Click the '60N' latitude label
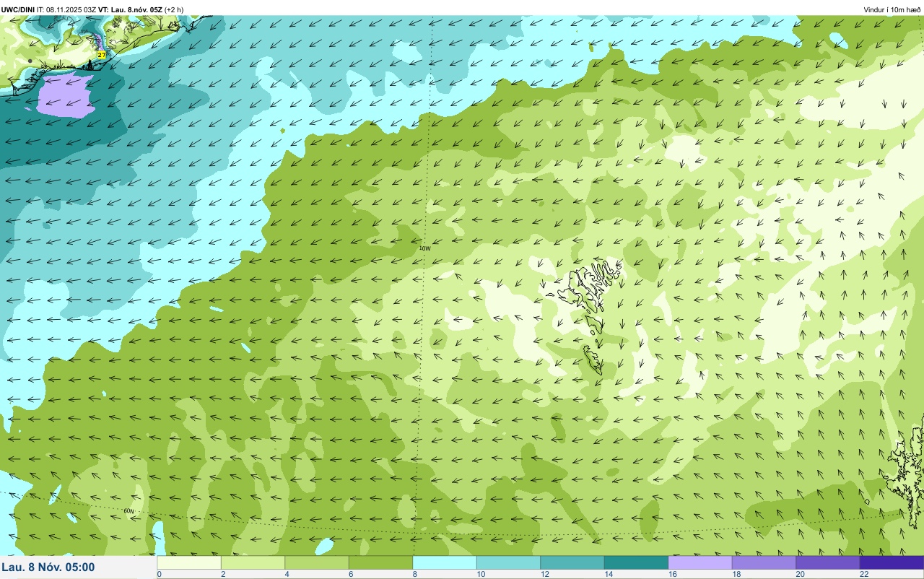 tap(128, 511)
